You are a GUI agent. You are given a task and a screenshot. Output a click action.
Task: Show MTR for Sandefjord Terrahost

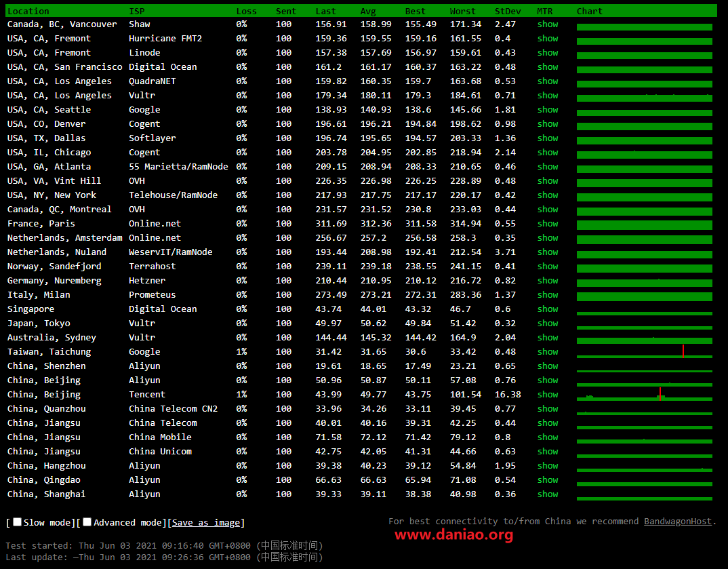click(x=548, y=266)
